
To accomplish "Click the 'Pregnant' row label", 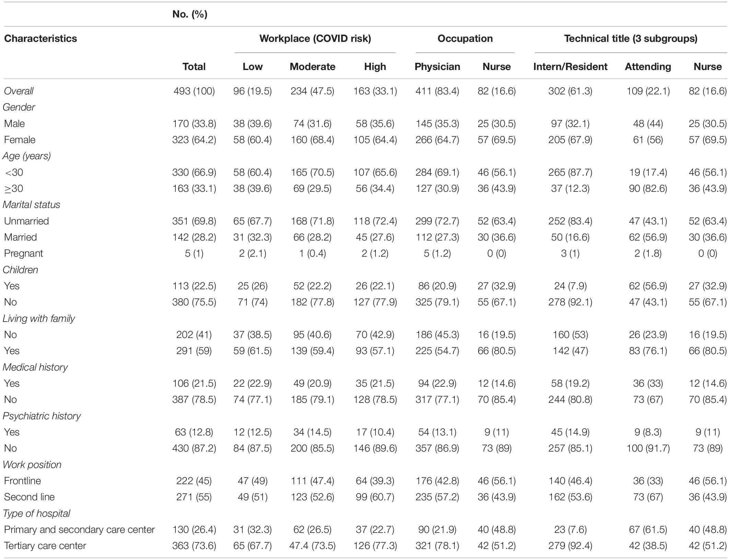I will 23,254.
